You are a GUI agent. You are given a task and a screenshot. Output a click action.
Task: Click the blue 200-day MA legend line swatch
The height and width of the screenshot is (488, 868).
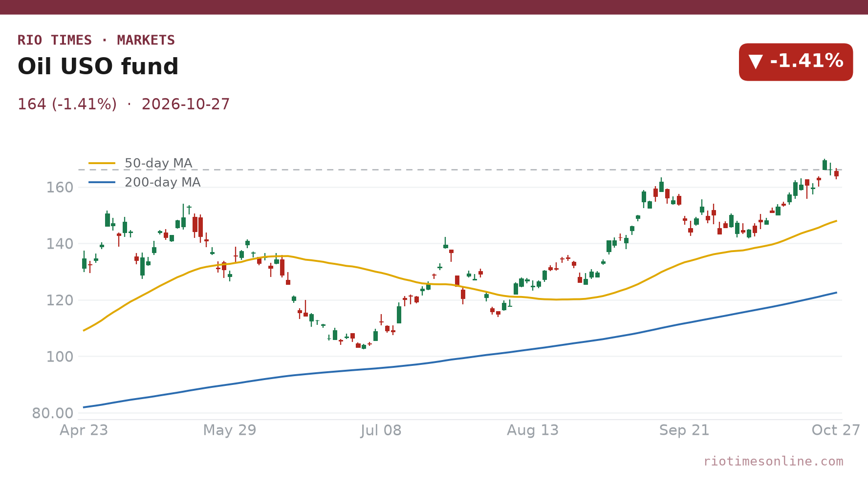pyautogui.click(x=102, y=182)
